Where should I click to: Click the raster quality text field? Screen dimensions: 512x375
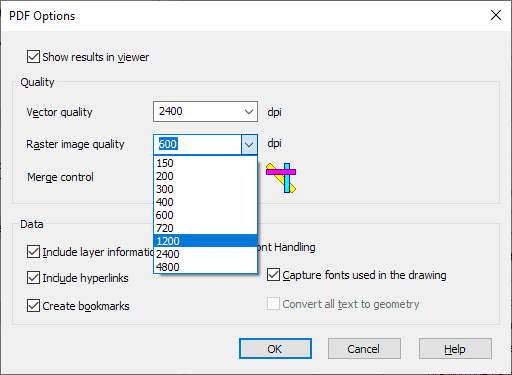click(x=198, y=144)
